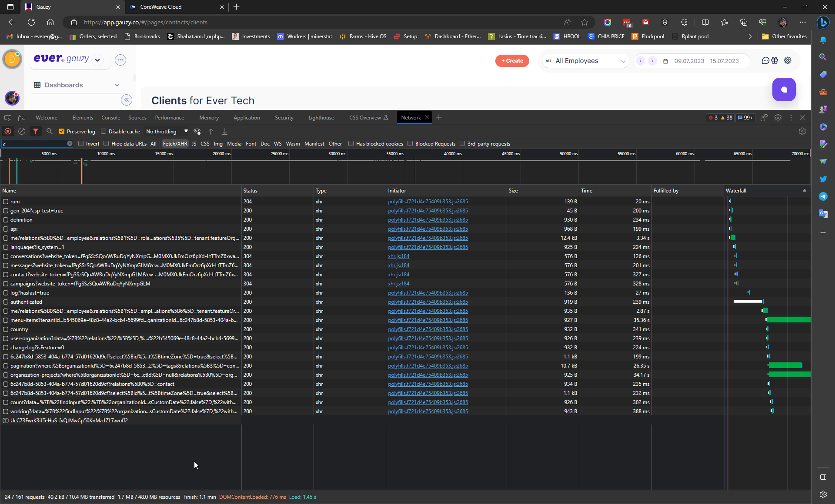The width and height of the screenshot is (835, 504).
Task: Open network conditions with the wifi icon
Action: [x=197, y=131]
